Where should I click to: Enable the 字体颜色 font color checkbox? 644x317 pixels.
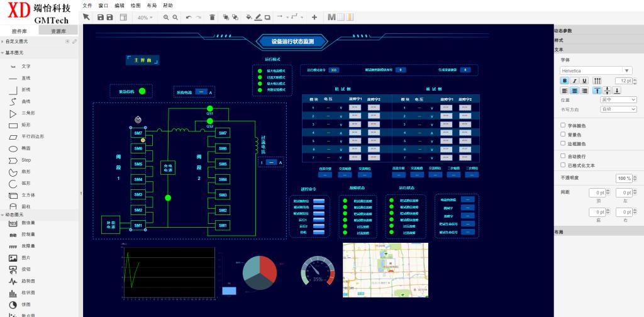563,125
